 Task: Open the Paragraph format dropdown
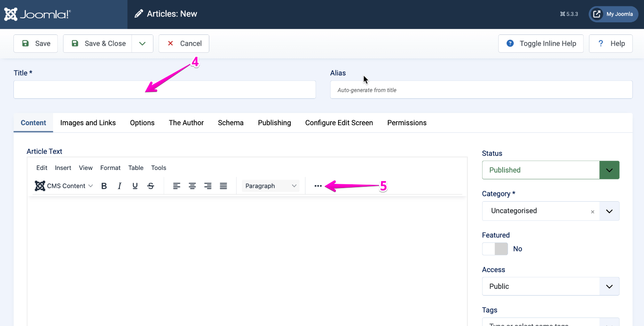click(271, 186)
